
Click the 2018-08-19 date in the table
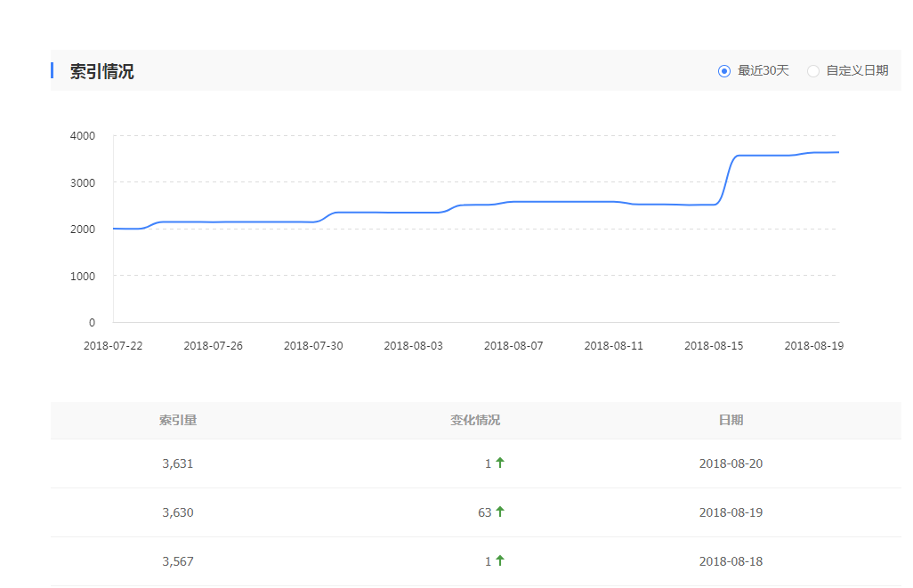[731, 512]
